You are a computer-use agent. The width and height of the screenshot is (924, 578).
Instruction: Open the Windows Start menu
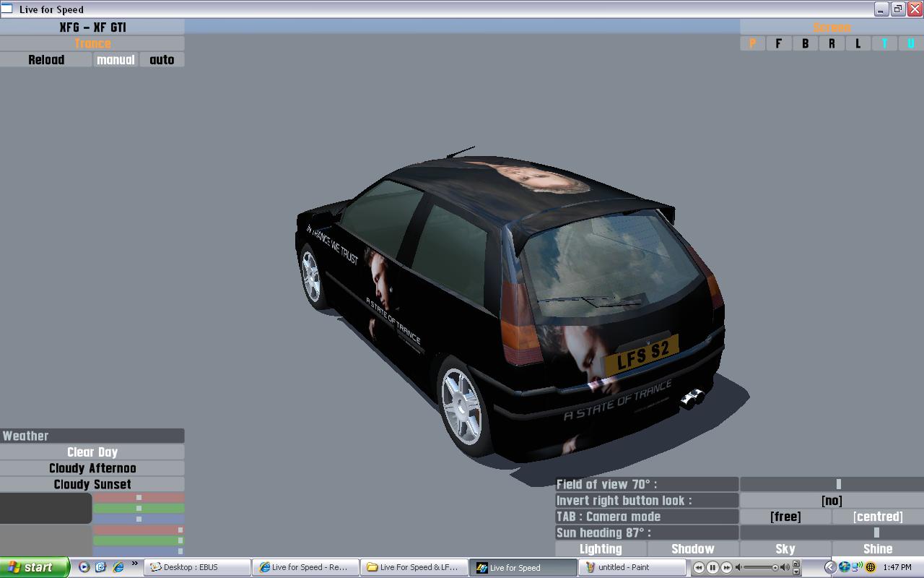pyautogui.click(x=34, y=567)
